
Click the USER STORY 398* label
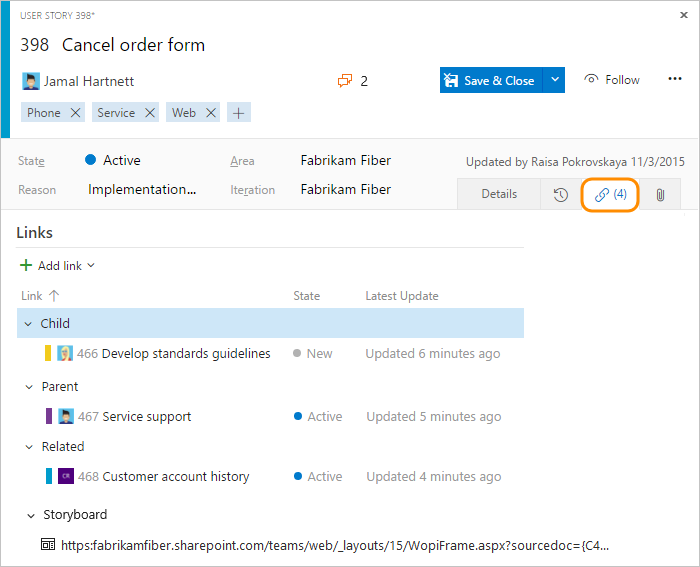pos(57,15)
